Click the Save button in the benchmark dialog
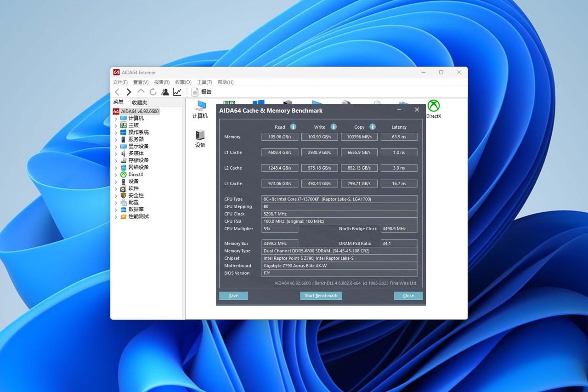Image resolution: width=588 pixels, height=392 pixels. 233,295
